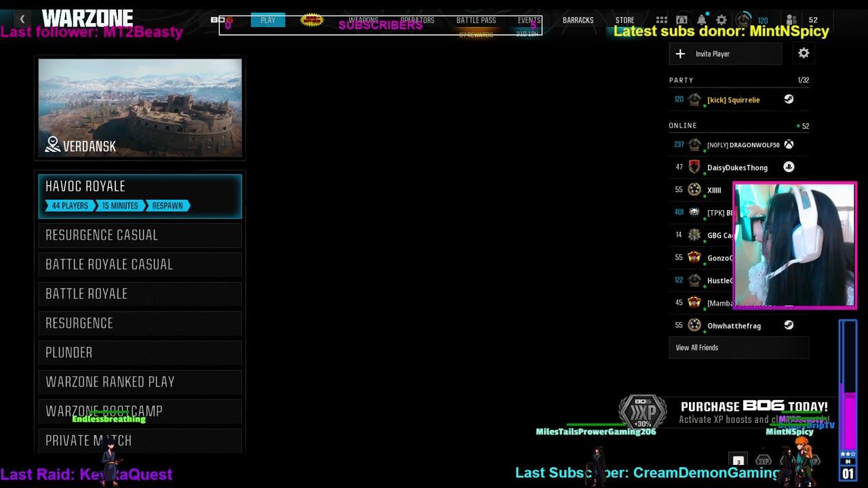The image size is (868, 488).
Task: Click the skull icon on Verdansk map
Action: 53,144
